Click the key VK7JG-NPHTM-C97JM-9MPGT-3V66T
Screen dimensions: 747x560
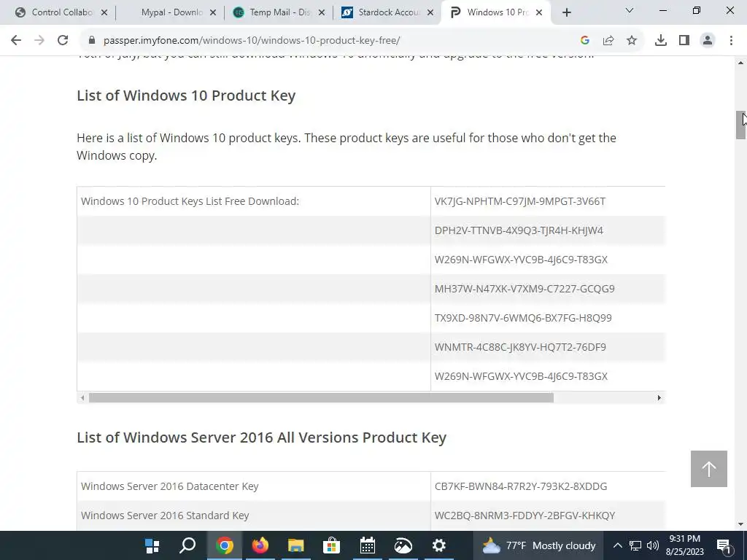pyautogui.click(x=519, y=201)
